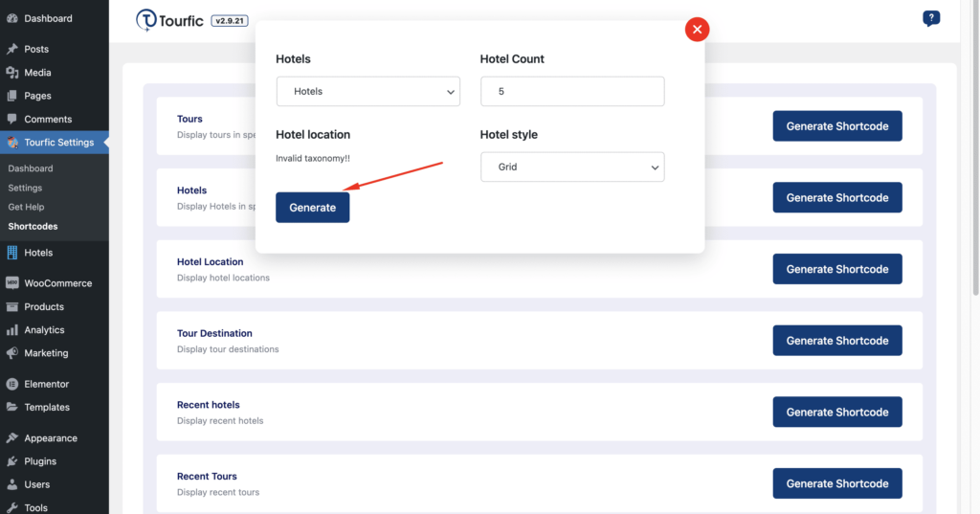980x514 pixels.
Task: Click 'Display recent tours' description text
Action: [218, 492]
